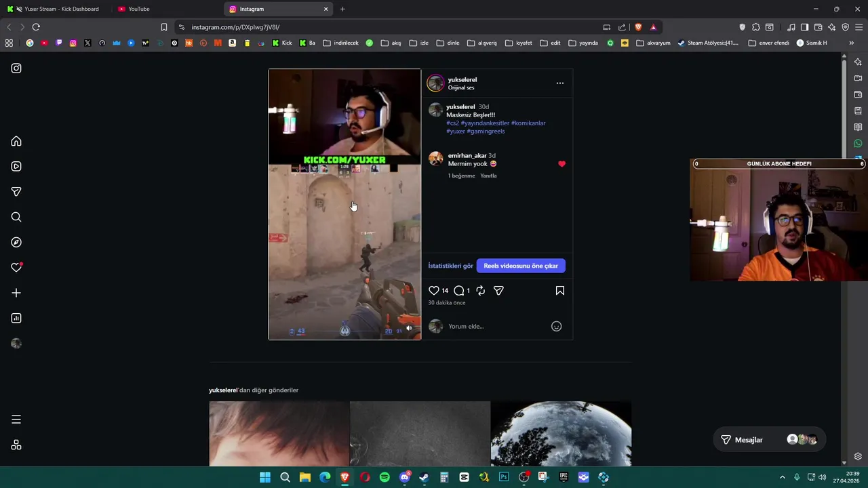868x488 pixels.
Task: Open the Windows Start menu
Action: coord(265,477)
